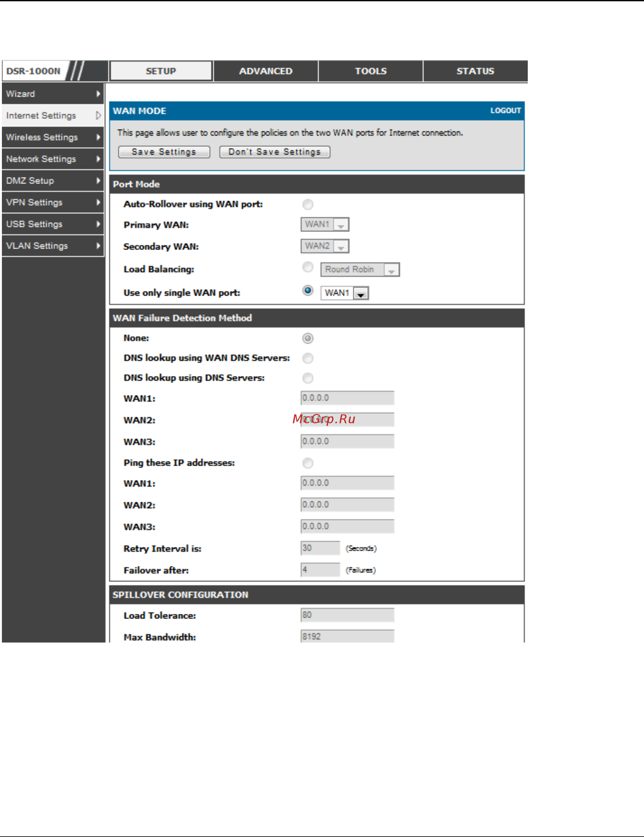The width and height of the screenshot is (644, 837).
Task: Expand the VLAN Settings submenu arrow
Action: (98, 246)
